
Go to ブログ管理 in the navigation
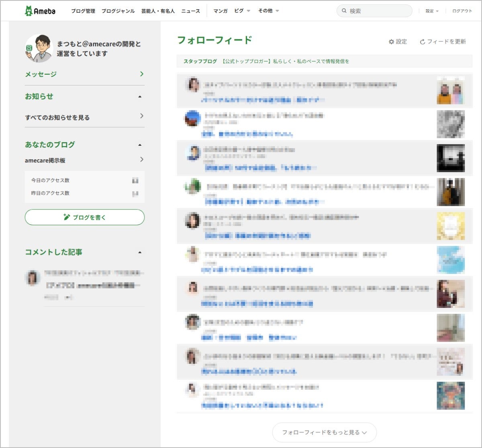click(83, 11)
